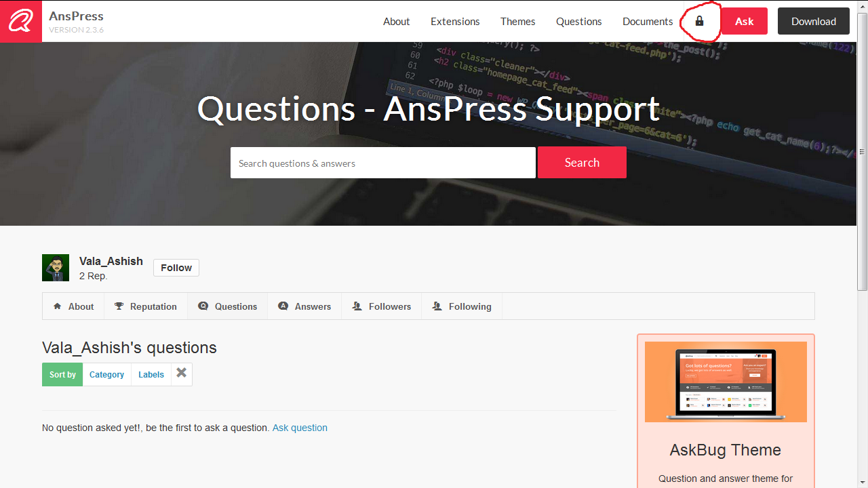
Task: Click the AskBug theme laptop thumbnail
Action: click(726, 382)
